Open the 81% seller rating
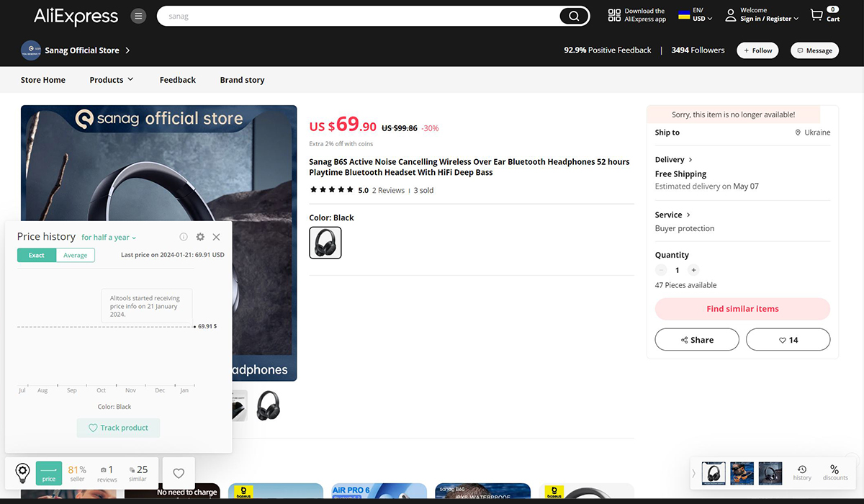 pyautogui.click(x=77, y=473)
